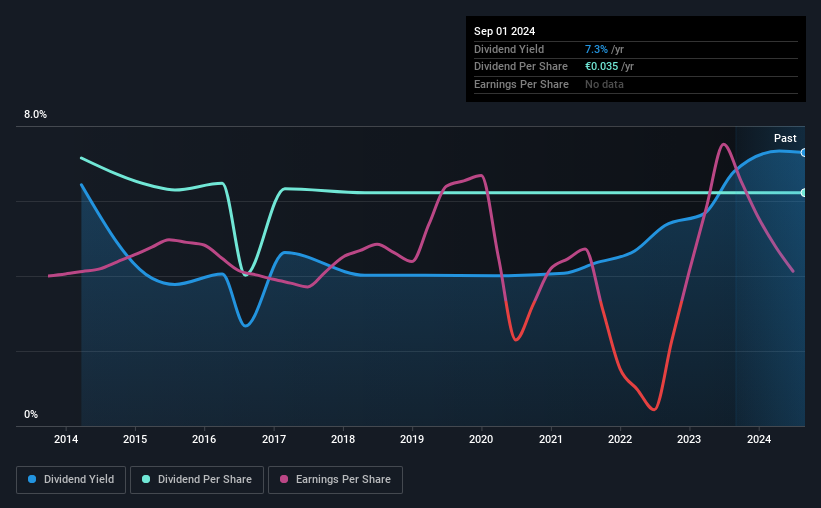Image resolution: width=821 pixels, height=508 pixels.
Task: Click the 2017 axis label
Action: click(x=274, y=439)
